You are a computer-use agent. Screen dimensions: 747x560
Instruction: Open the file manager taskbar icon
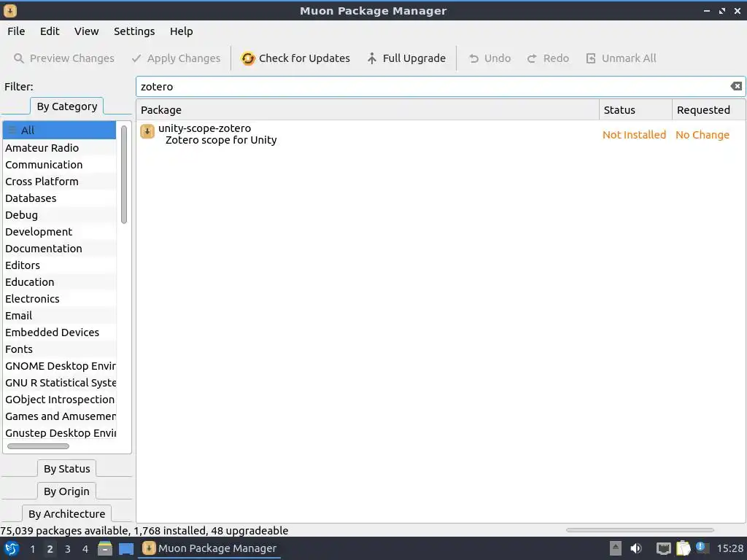click(105, 548)
